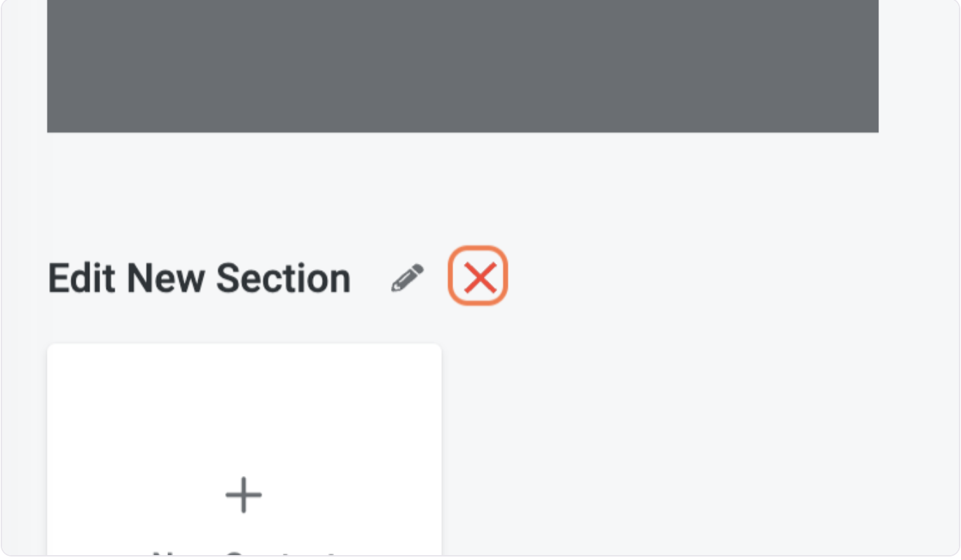Image resolution: width=961 pixels, height=560 pixels.
Task: Add new content via plus sign
Action: [244, 495]
